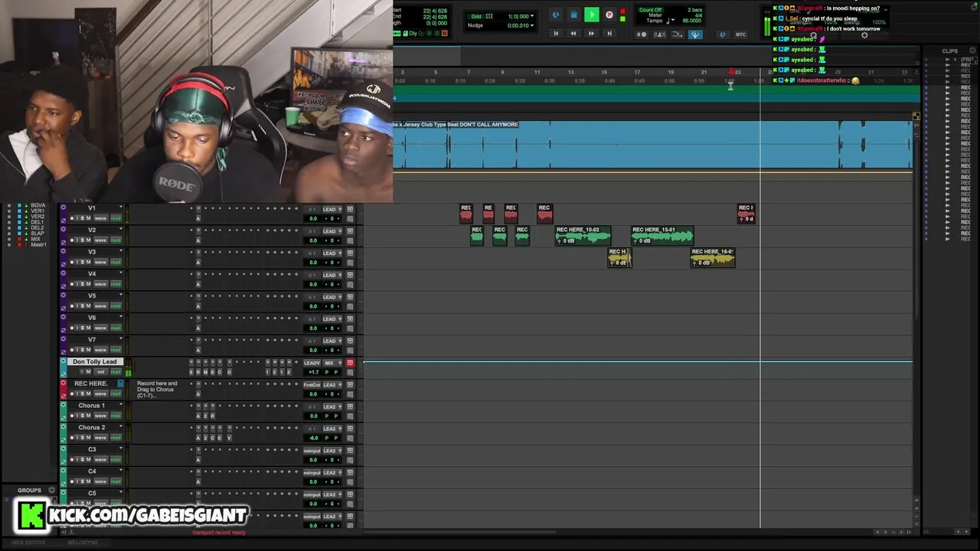Click Return to Zero transport button

[556, 34]
